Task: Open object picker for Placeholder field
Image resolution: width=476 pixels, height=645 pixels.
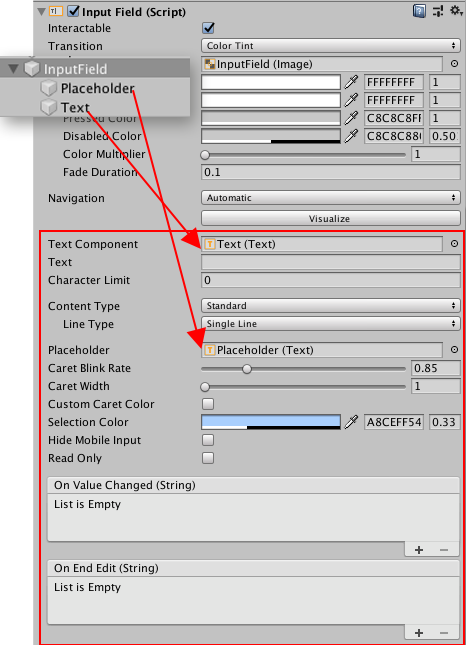Action: (x=454, y=350)
